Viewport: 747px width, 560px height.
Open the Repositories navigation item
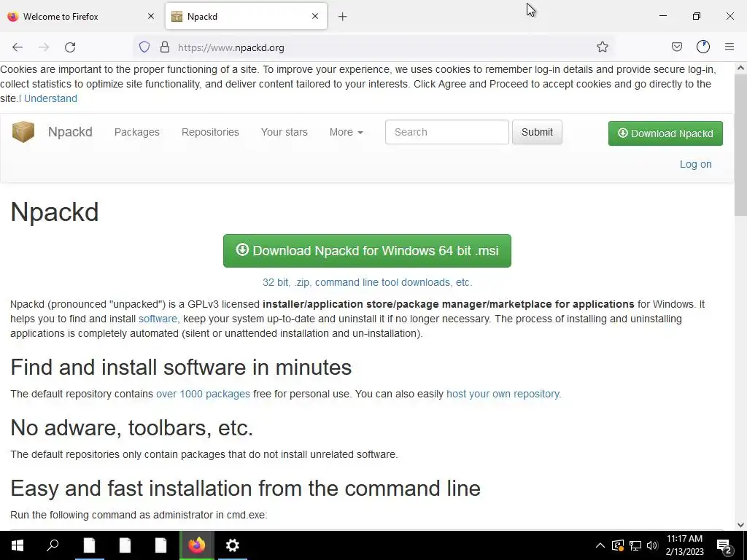pos(210,132)
